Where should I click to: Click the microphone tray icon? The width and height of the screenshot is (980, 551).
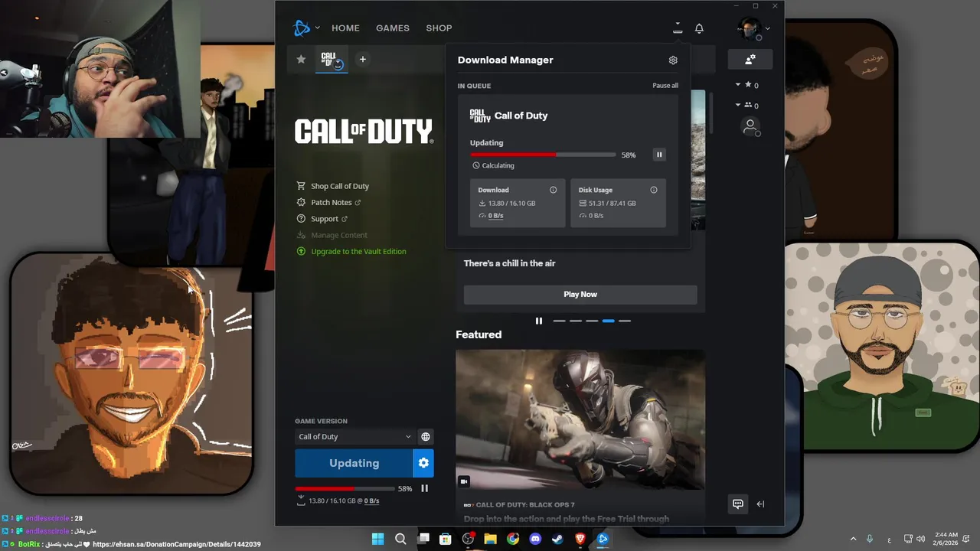click(x=870, y=539)
